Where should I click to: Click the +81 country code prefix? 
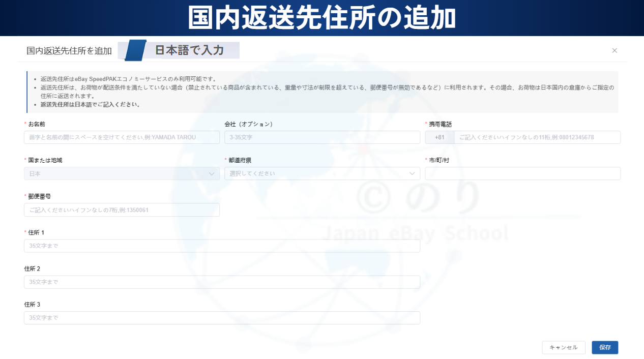coord(440,137)
